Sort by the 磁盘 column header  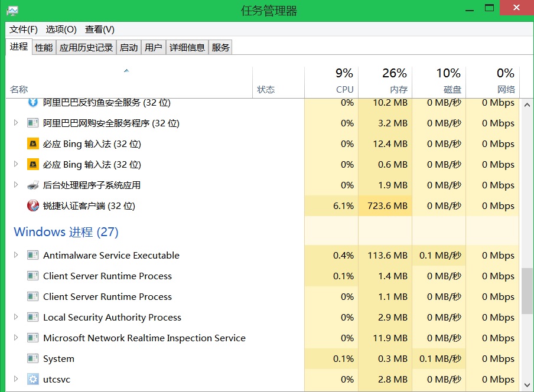(439, 83)
